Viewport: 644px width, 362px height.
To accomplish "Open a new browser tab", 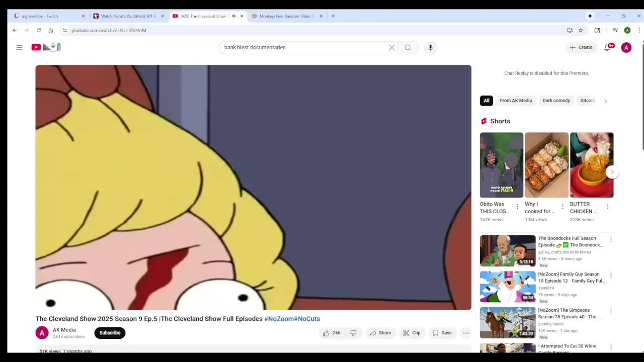I will pyautogui.click(x=333, y=16).
